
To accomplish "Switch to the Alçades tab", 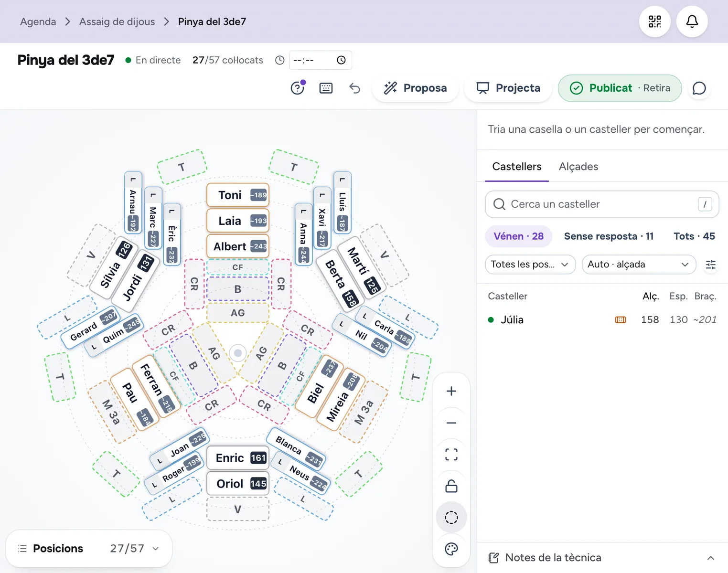I will 578,167.
